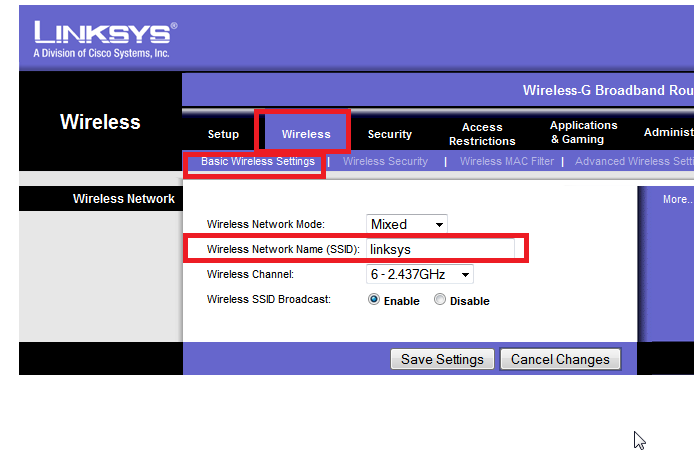Click the Wireless SSID Broadcast label
The image size is (694, 472).
click(268, 299)
